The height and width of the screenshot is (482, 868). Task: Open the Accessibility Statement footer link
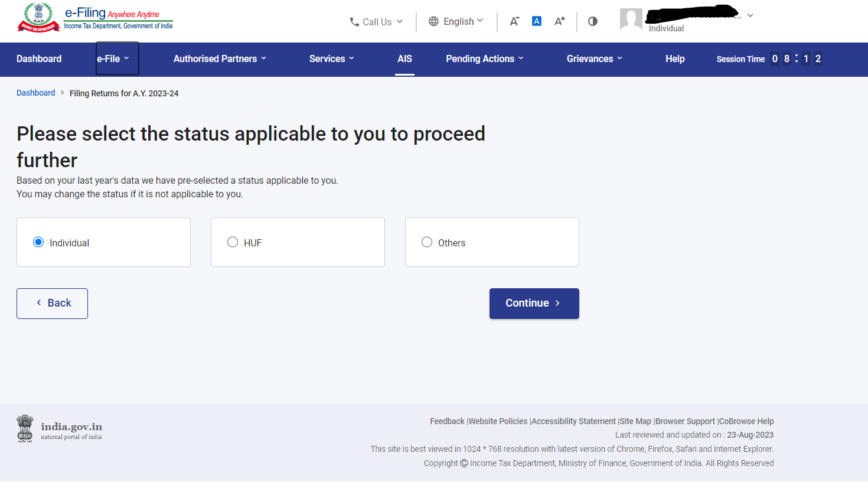click(x=573, y=421)
